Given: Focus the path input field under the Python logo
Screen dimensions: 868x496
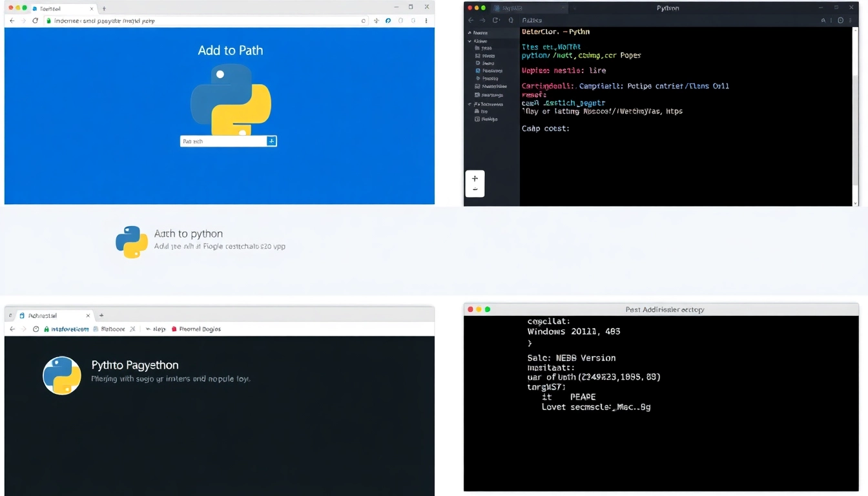Looking at the screenshot, I should (x=223, y=141).
